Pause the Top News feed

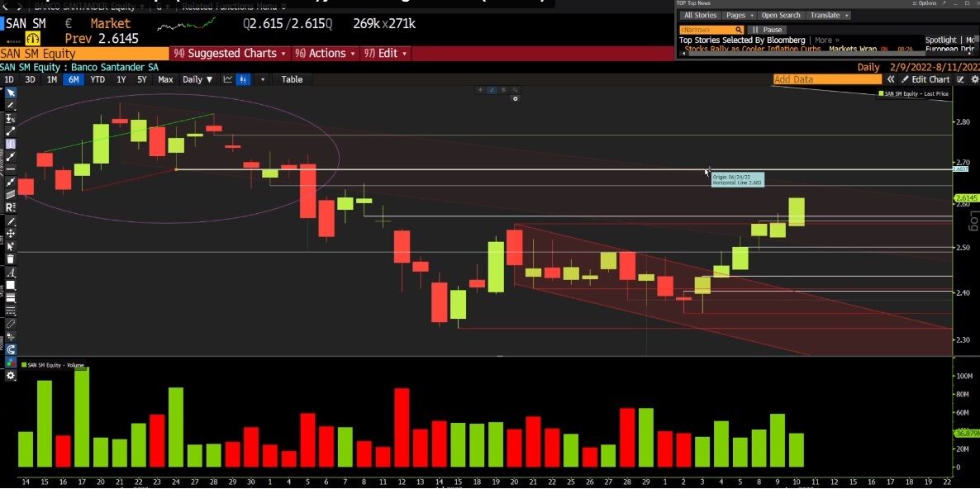(768, 30)
